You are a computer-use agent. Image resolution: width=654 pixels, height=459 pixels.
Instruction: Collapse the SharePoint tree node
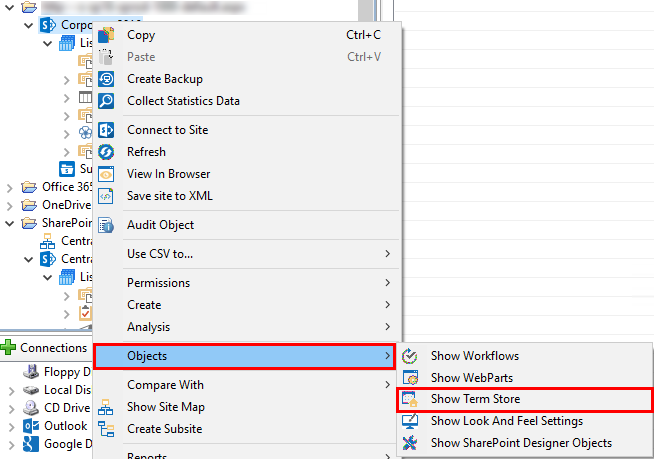(10, 223)
